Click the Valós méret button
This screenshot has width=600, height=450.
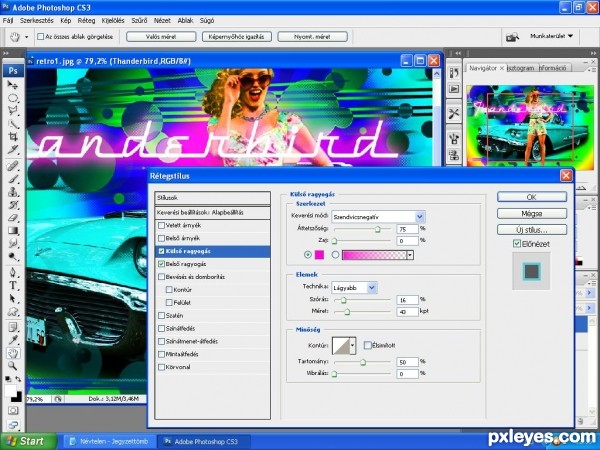(x=161, y=37)
